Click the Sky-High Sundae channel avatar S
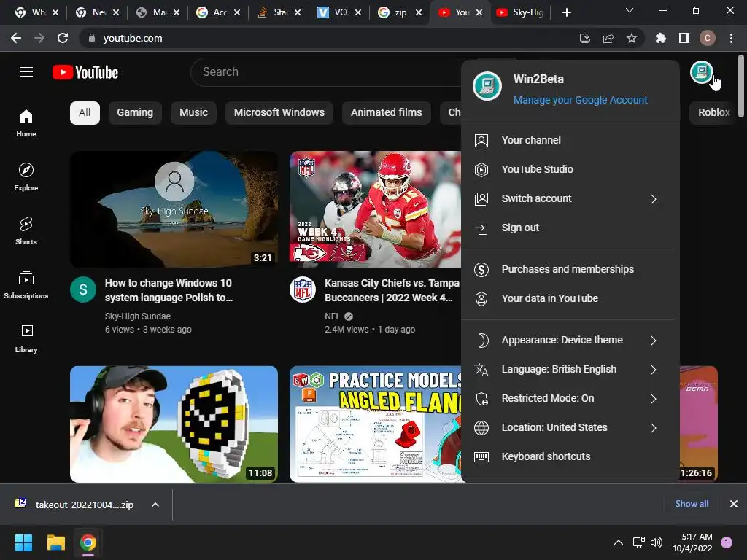 [x=83, y=289]
